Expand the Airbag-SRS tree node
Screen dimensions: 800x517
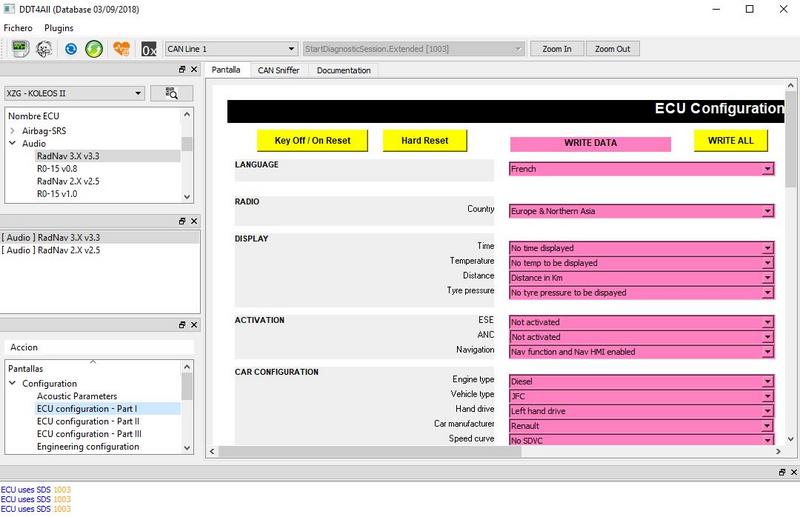(13, 131)
